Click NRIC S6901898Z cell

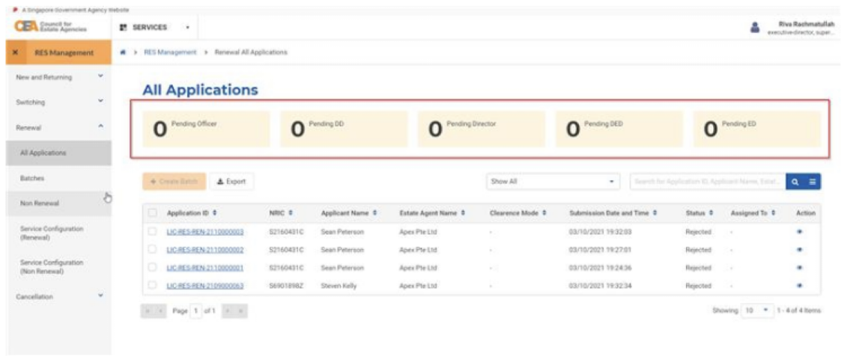pos(286,286)
